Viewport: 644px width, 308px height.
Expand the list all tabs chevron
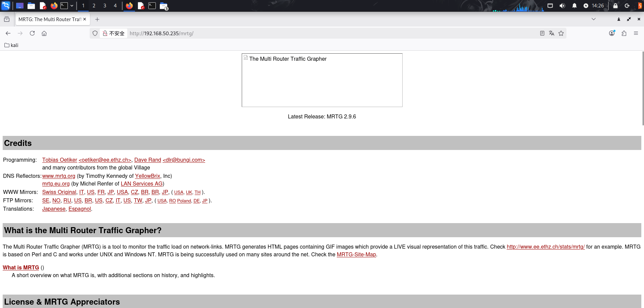tap(594, 19)
